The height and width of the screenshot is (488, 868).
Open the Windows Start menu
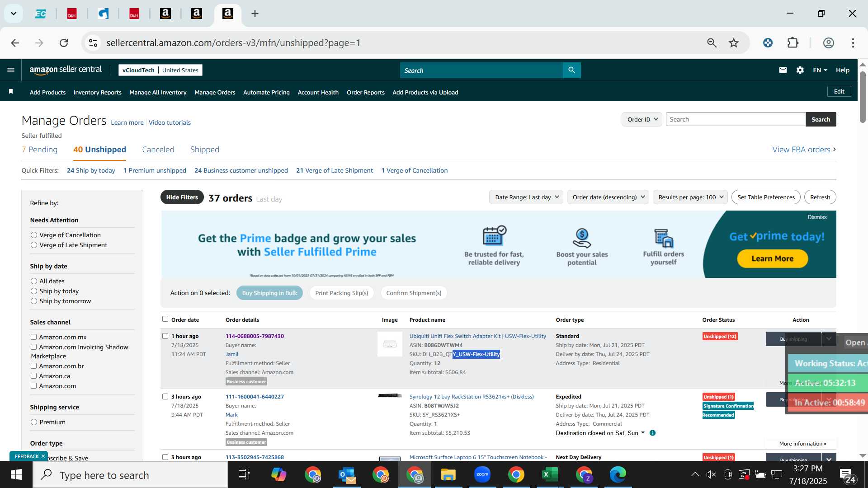[x=16, y=475]
